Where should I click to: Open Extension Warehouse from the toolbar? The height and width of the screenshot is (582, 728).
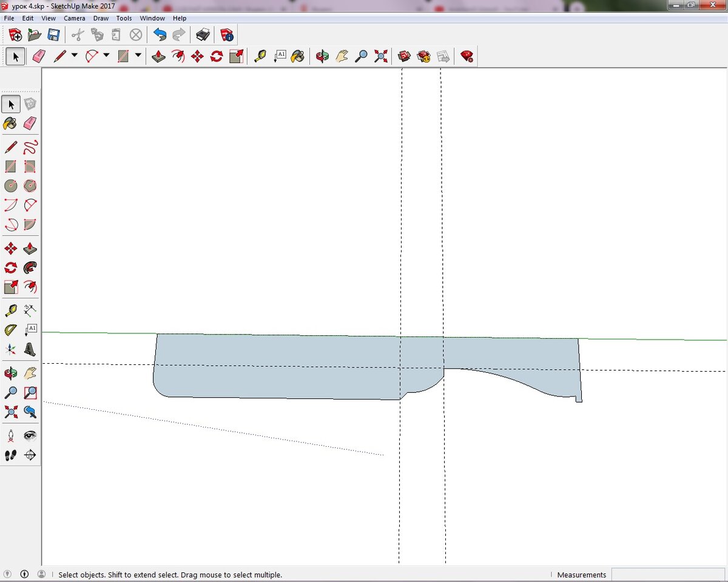423,56
